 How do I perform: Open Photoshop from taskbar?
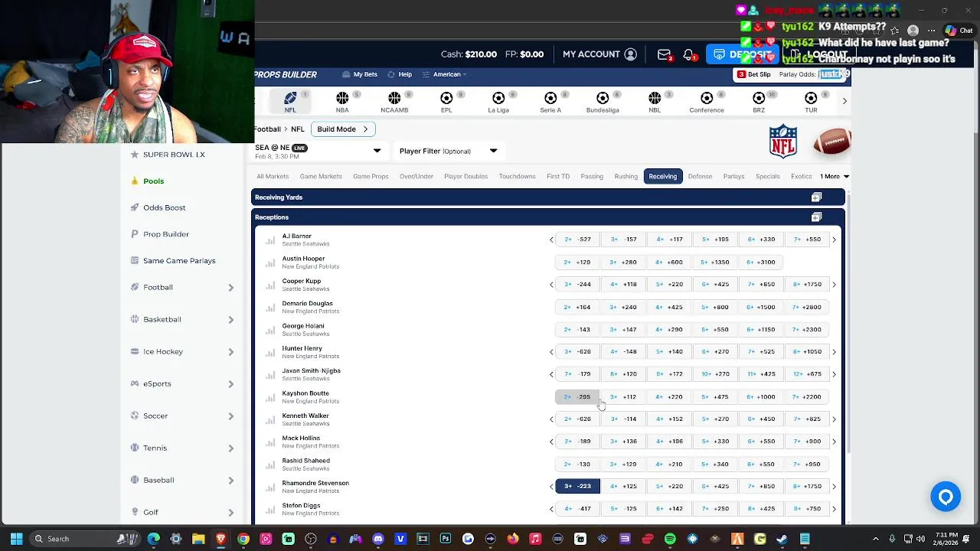(x=446, y=539)
